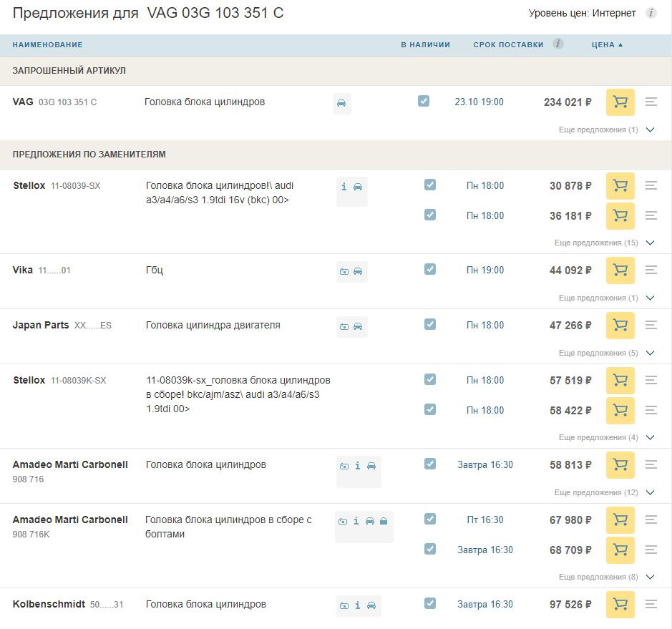
Task: Open details menu for VAG 234 021 ₽ offer
Action: [x=651, y=102]
